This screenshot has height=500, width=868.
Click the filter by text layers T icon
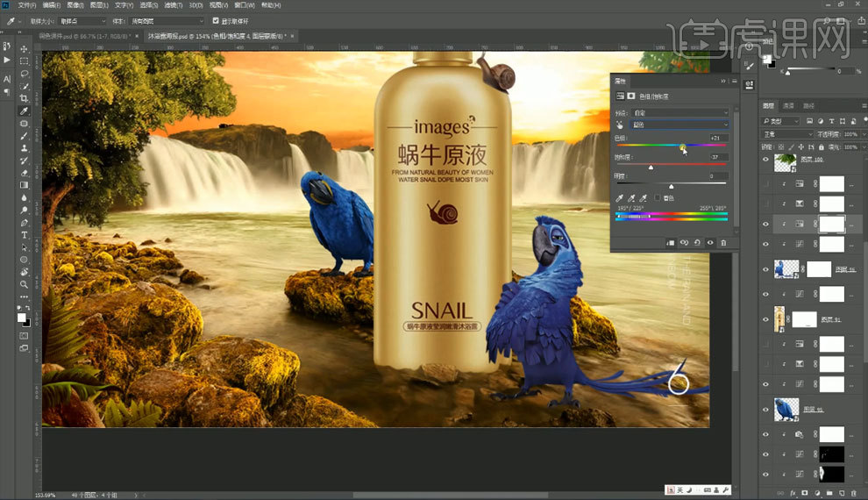[831, 121]
